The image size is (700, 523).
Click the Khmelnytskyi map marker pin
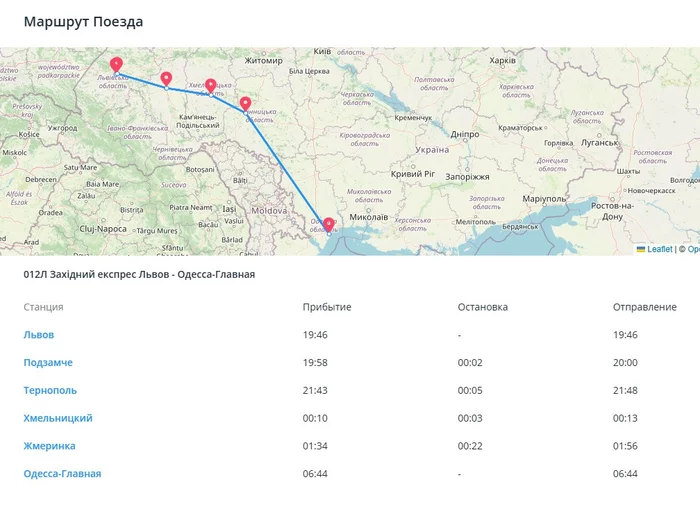coord(210,85)
